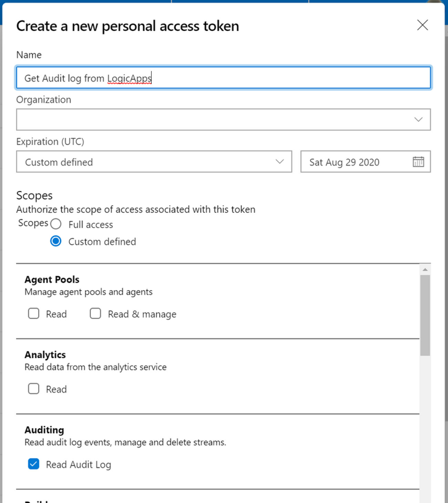Enable Analytics Read checkbox
448x503 pixels.
click(x=34, y=389)
